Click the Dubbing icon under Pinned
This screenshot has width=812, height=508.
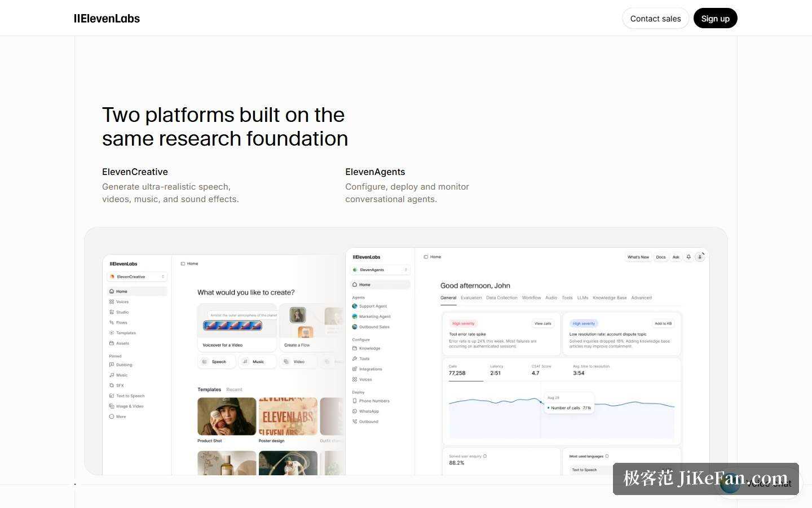click(112, 365)
